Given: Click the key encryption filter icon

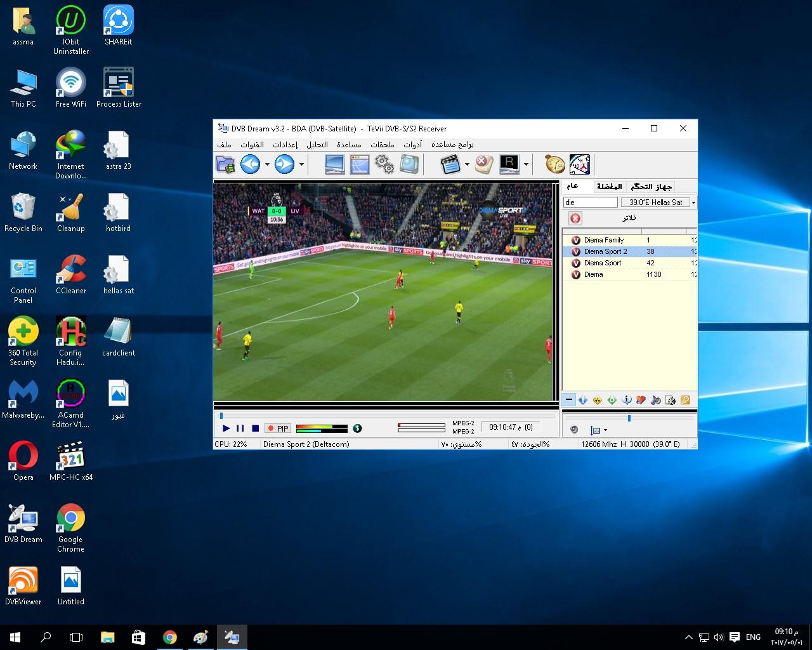Looking at the screenshot, I should tap(685, 400).
